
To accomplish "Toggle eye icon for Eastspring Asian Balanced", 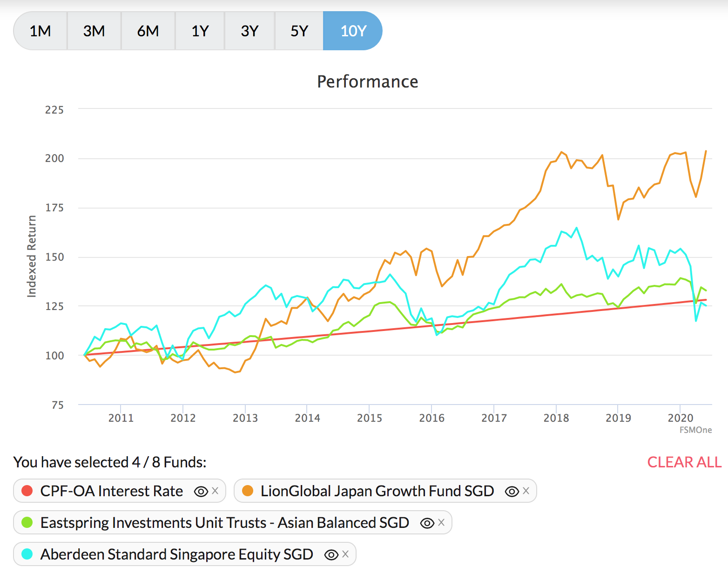I will [427, 523].
